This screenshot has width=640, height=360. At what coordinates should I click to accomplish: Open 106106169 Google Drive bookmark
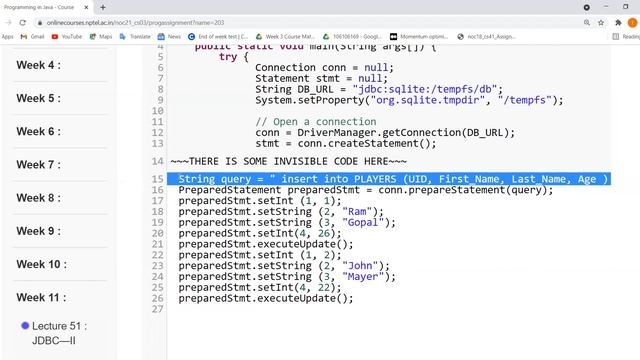pyautogui.click(x=352, y=37)
